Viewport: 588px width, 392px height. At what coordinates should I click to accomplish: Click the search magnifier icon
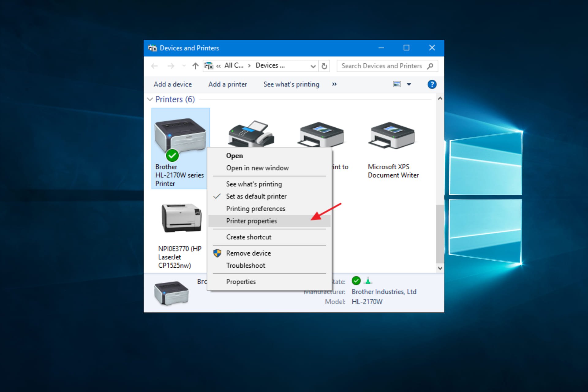coord(430,66)
